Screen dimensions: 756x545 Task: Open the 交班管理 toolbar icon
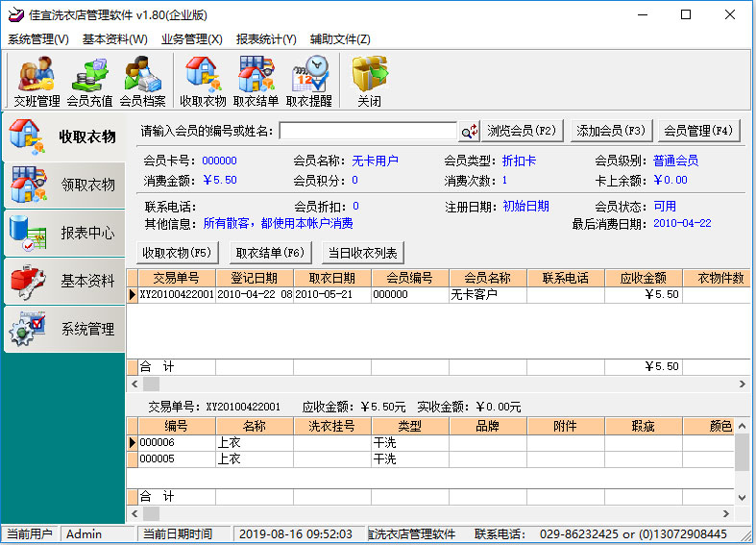click(x=37, y=81)
